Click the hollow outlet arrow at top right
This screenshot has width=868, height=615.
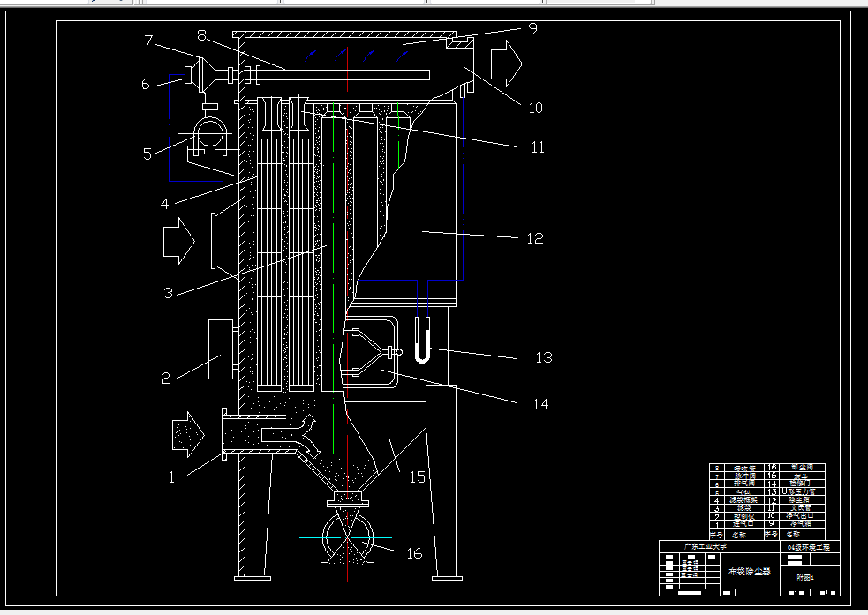(507, 64)
